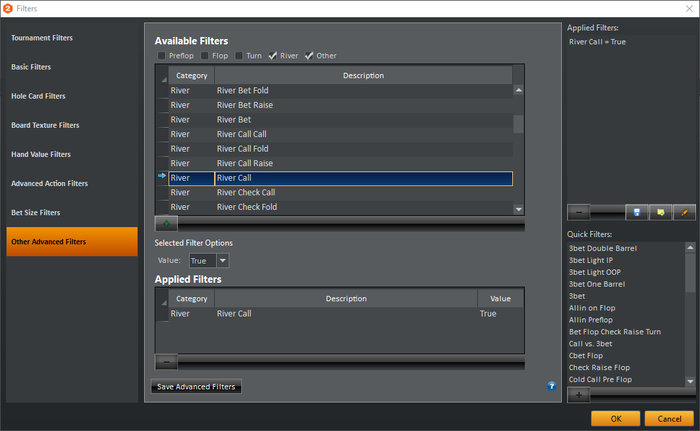Screen dimensions: 700x431
Task: Select the River Bet row
Action: tap(341, 120)
